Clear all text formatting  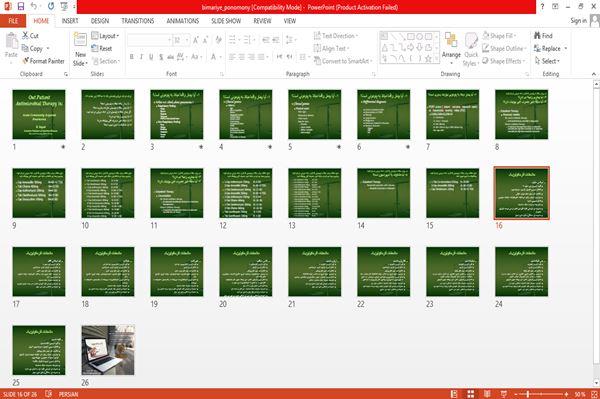(x=218, y=40)
